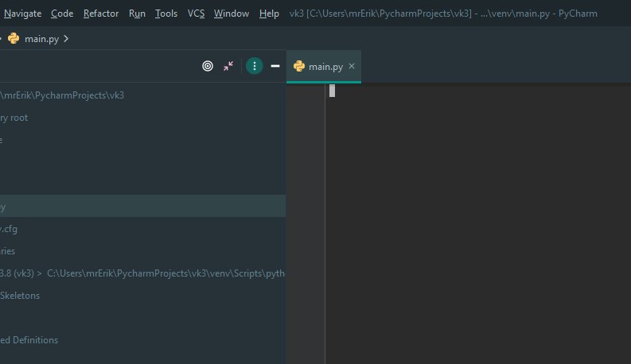
Task: Select the 3.8 (vk3) interpreter row
Action: coord(143,273)
